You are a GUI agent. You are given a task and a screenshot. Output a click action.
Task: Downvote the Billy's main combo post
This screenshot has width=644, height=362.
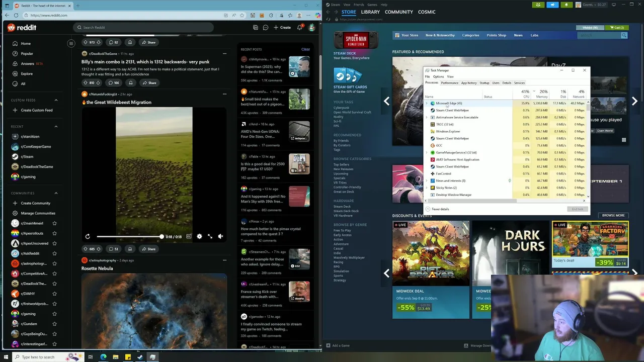coord(98,83)
